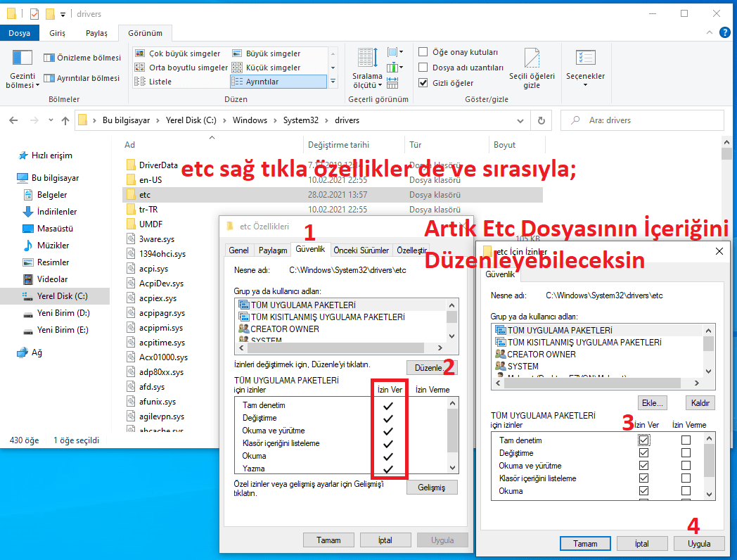The height and width of the screenshot is (560, 737).
Task: Check İzin Verme for Tam denetim
Action: coord(686,440)
